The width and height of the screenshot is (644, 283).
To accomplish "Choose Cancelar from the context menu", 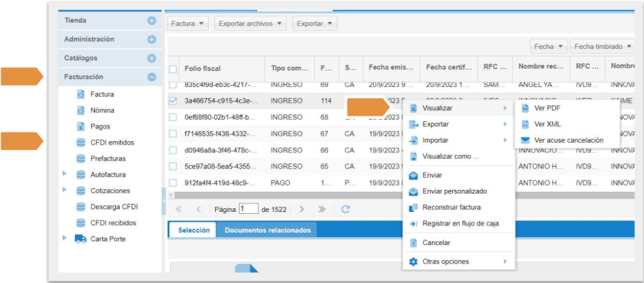I will click(x=436, y=243).
